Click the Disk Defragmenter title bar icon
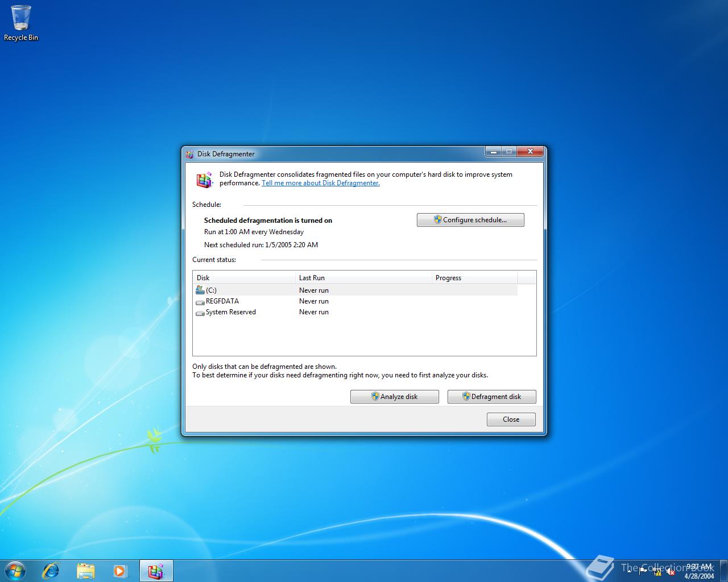This screenshot has width=728, height=582. click(x=190, y=154)
